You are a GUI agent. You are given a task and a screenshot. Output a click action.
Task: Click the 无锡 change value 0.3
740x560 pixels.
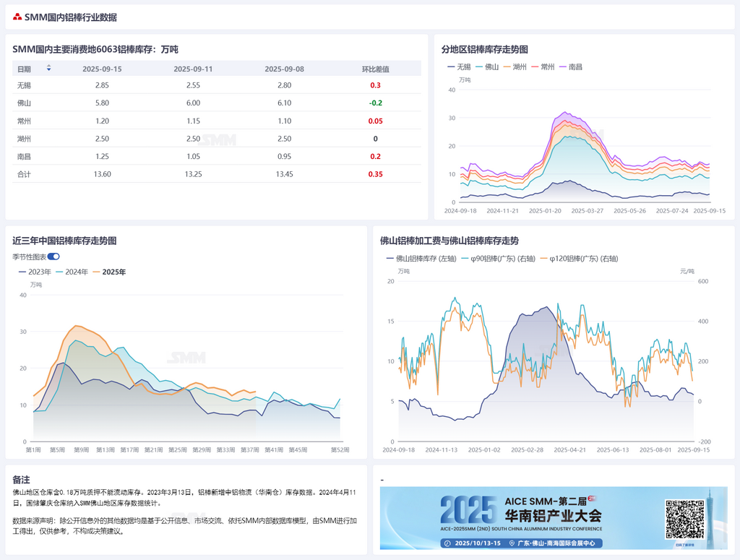375,85
